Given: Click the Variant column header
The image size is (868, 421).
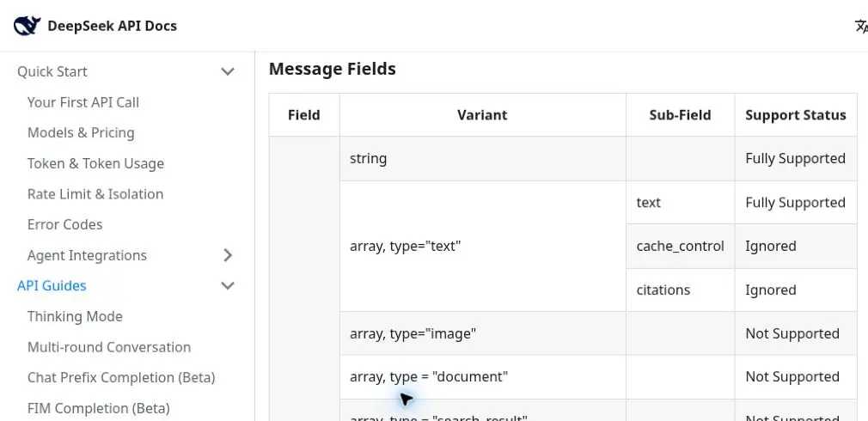Looking at the screenshot, I should click(x=482, y=115).
